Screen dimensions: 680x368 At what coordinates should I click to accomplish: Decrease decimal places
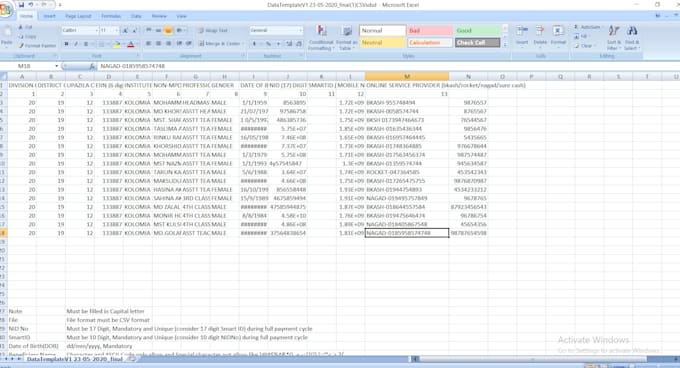(299, 44)
